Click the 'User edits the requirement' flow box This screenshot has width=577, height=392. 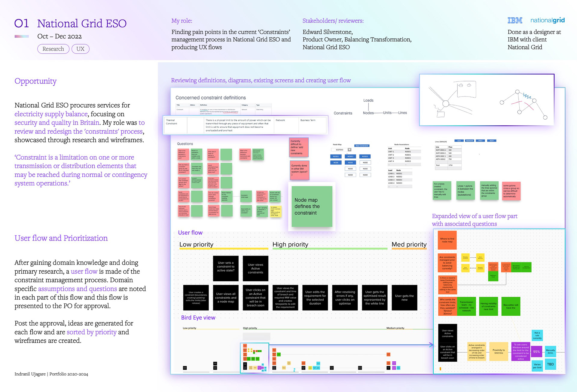315,298
